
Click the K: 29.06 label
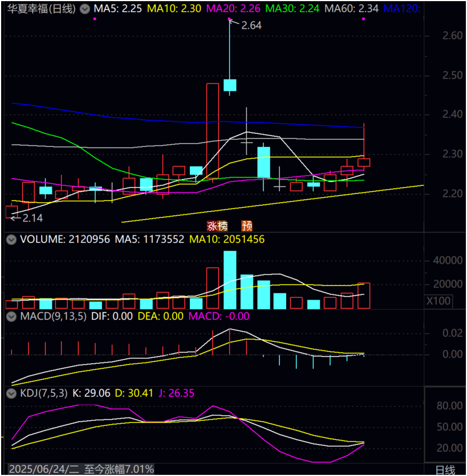pos(91,393)
